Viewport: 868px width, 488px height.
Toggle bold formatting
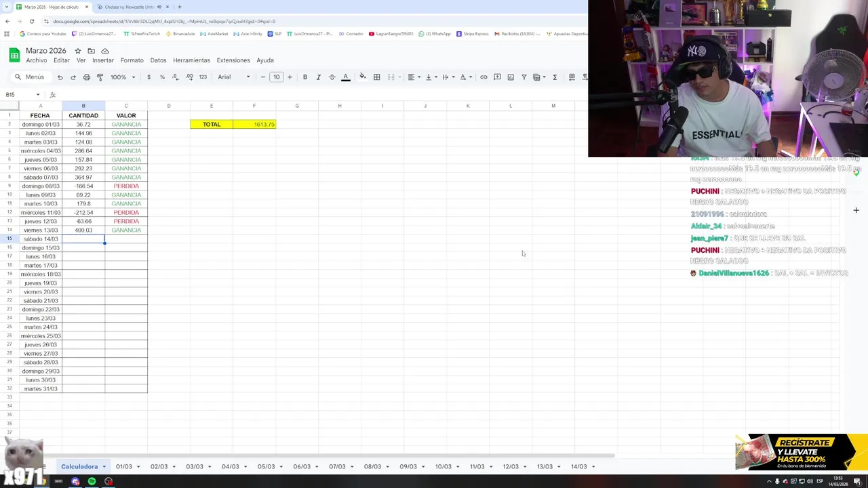[x=305, y=77]
